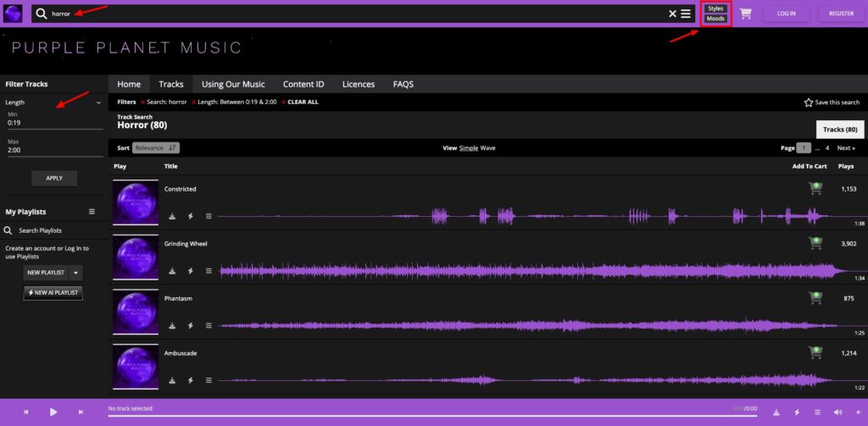
Task: Open Grinding Wheel track options menu
Action: point(209,271)
